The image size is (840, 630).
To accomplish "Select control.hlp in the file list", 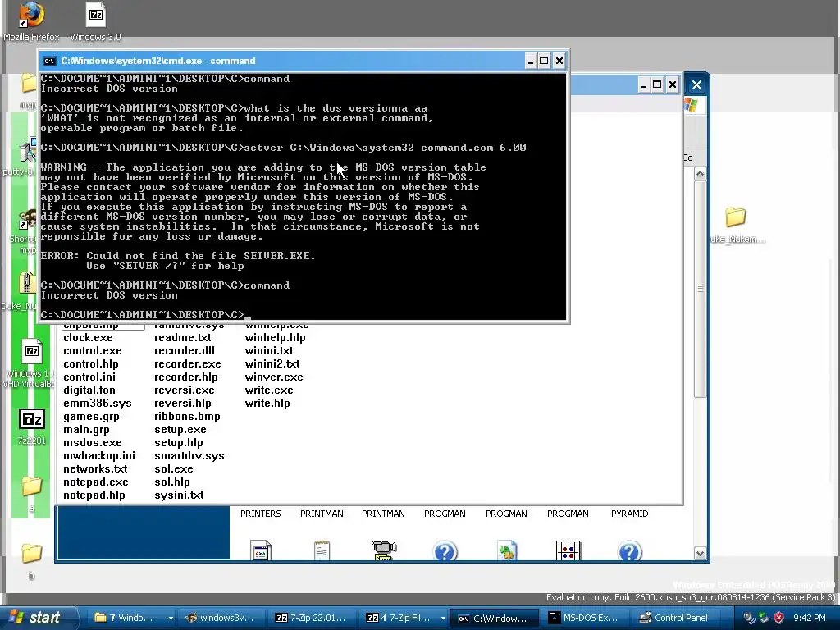I will [90, 363].
